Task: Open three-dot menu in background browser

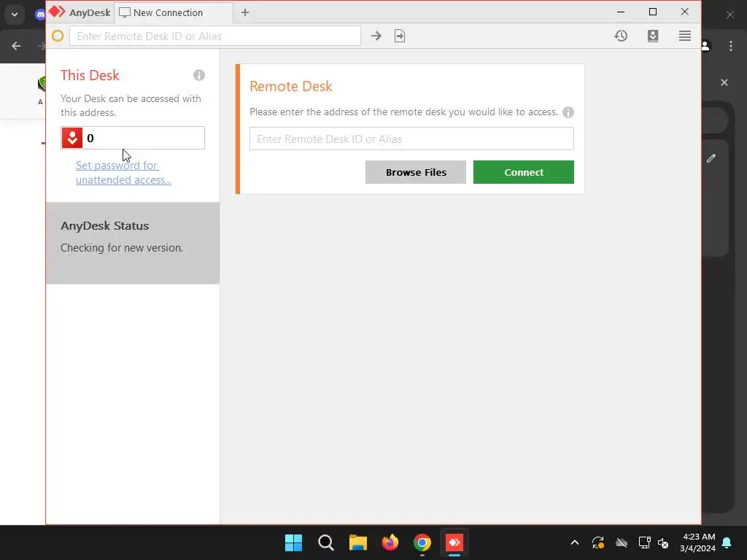Action: click(x=731, y=46)
